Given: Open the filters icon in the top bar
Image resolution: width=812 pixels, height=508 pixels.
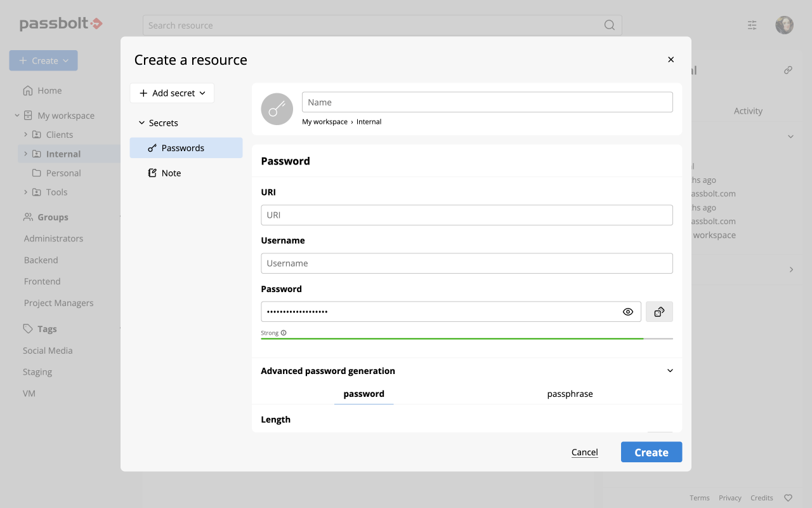Looking at the screenshot, I should [752, 25].
